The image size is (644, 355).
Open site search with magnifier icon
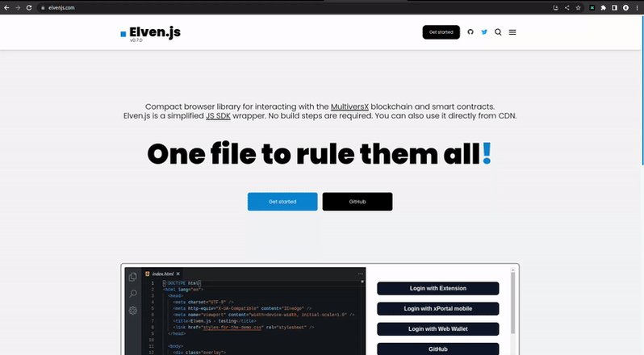(x=498, y=32)
